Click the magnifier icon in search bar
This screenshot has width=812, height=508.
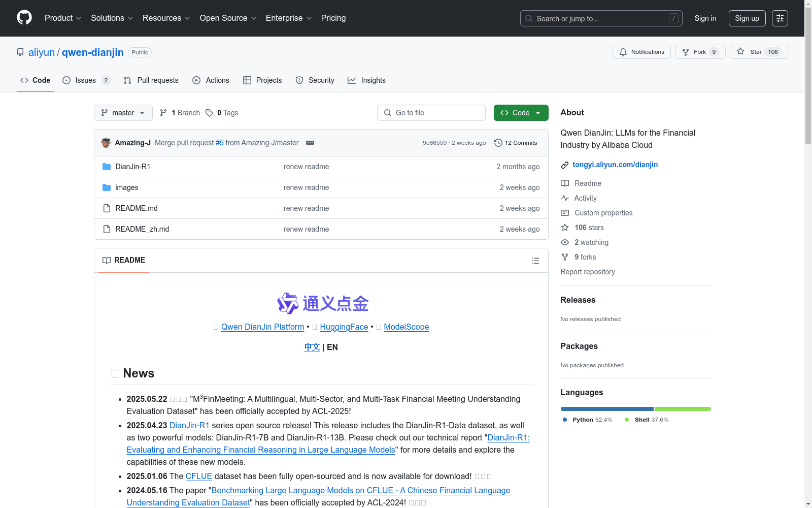pos(529,18)
